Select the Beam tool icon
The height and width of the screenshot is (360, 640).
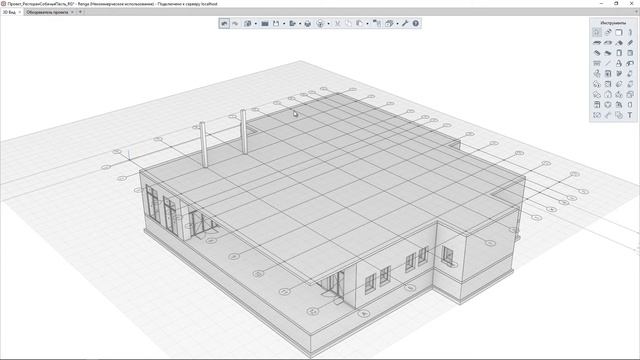click(630, 42)
